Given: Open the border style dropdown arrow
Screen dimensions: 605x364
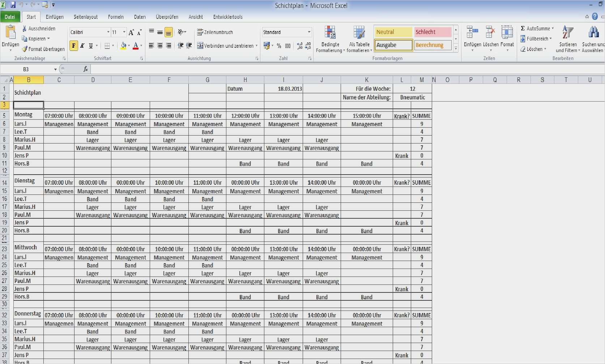Looking at the screenshot, I should point(113,46).
